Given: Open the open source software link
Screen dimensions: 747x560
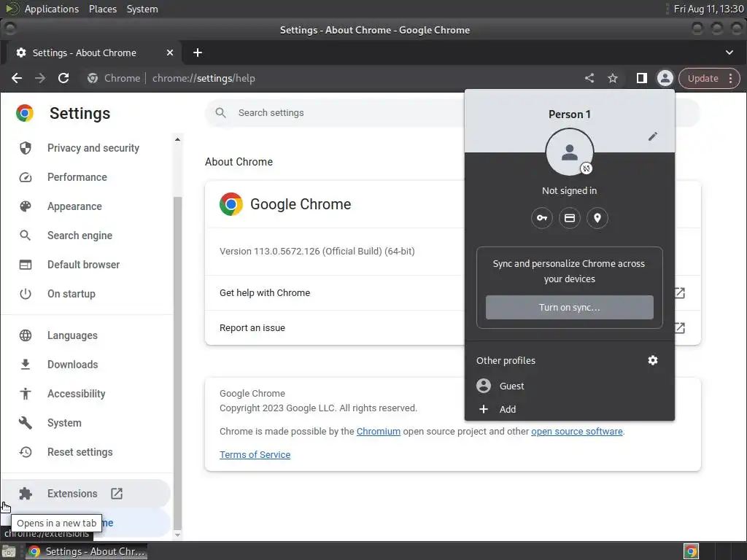Looking at the screenshot, I should [577, 432].
